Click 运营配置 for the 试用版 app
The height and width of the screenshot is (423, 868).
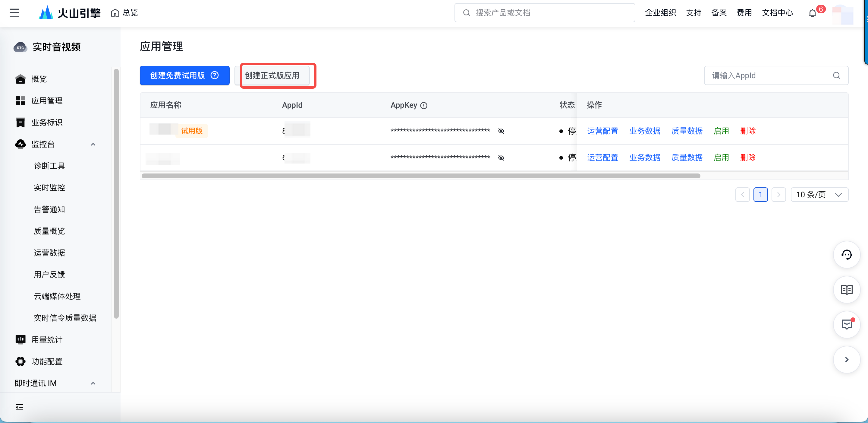click(x=602, y=131)
